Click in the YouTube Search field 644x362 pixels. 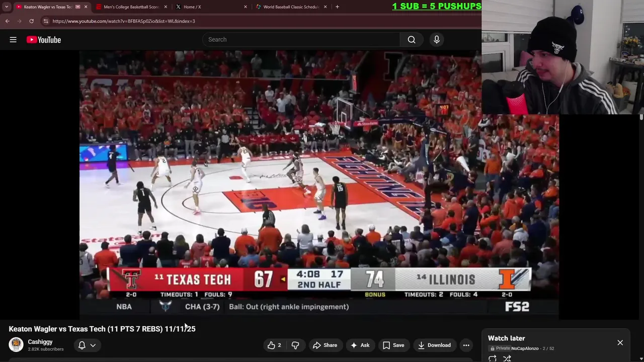(x=301, y=40)
